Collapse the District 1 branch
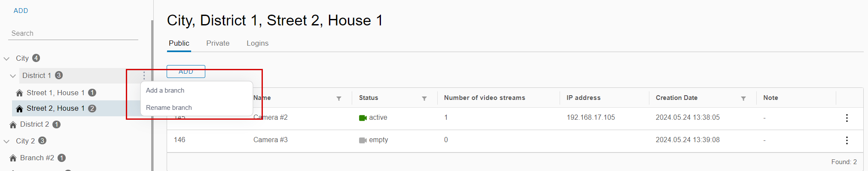This screenshot has width=868, height=171. [x=13, y=76]
